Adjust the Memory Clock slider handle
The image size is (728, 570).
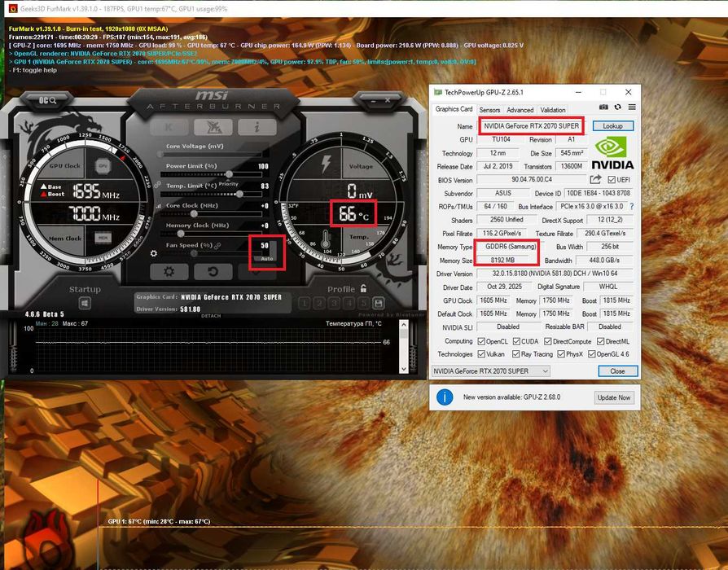click(181, 234)
